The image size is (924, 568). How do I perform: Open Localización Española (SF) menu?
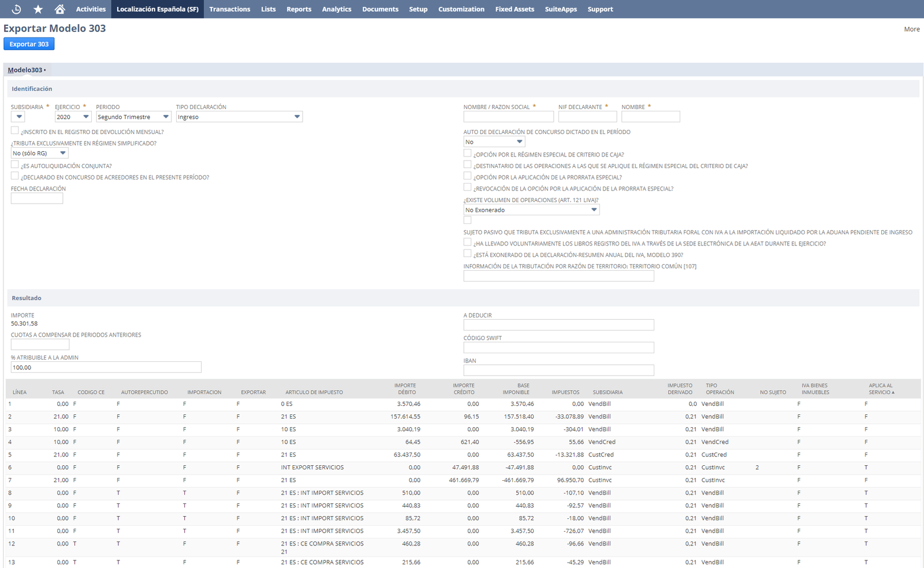click(x=158, y=9)
